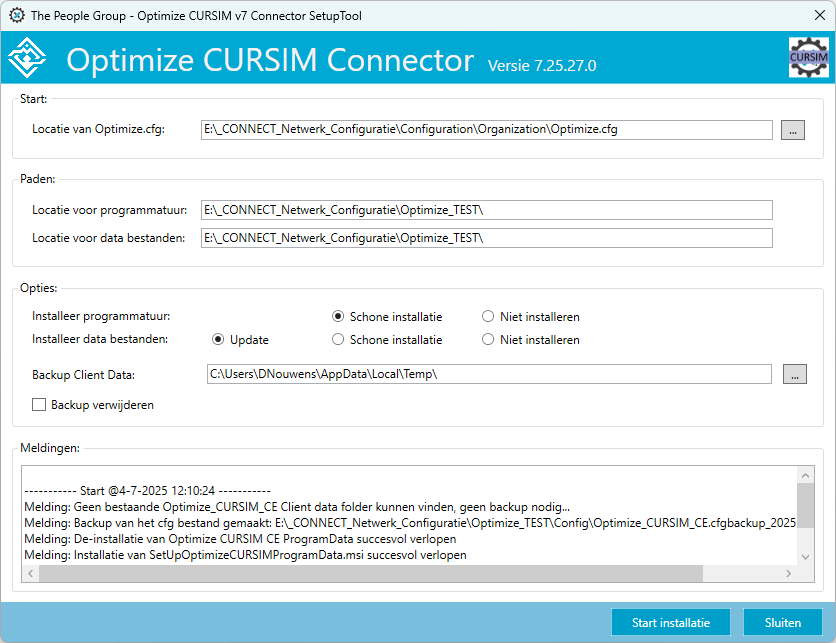
Task: Click into Locatie voor data bestanden field
Action: (487, 238)
